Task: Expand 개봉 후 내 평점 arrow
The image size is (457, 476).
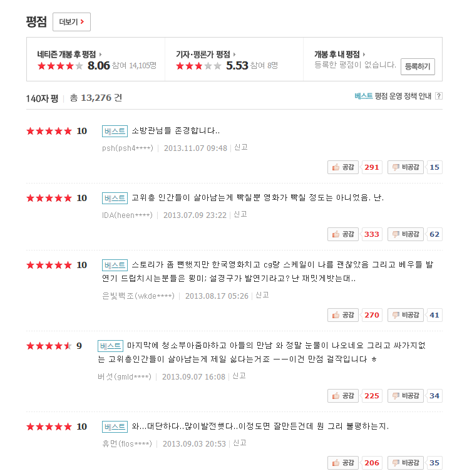Action: point(364,54)
